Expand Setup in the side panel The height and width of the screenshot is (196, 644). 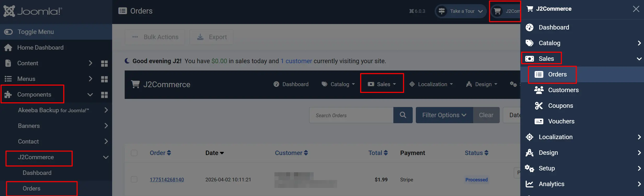point(639,168)
